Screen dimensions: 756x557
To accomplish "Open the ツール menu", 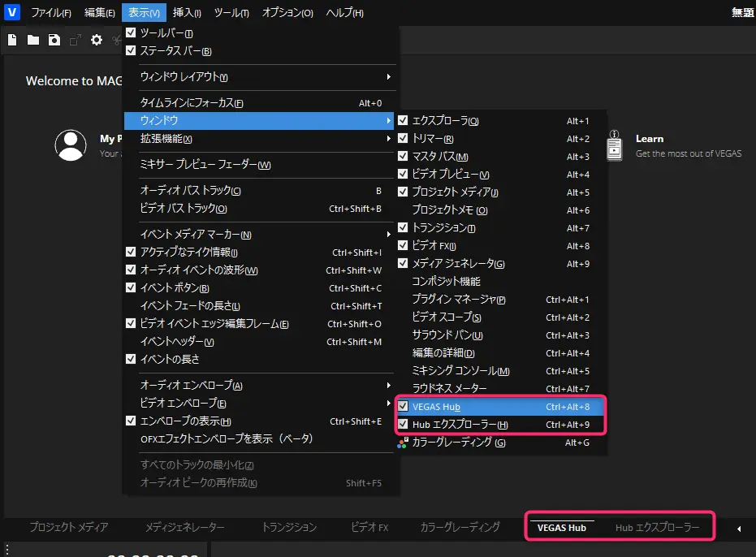I will coord(231,12).
